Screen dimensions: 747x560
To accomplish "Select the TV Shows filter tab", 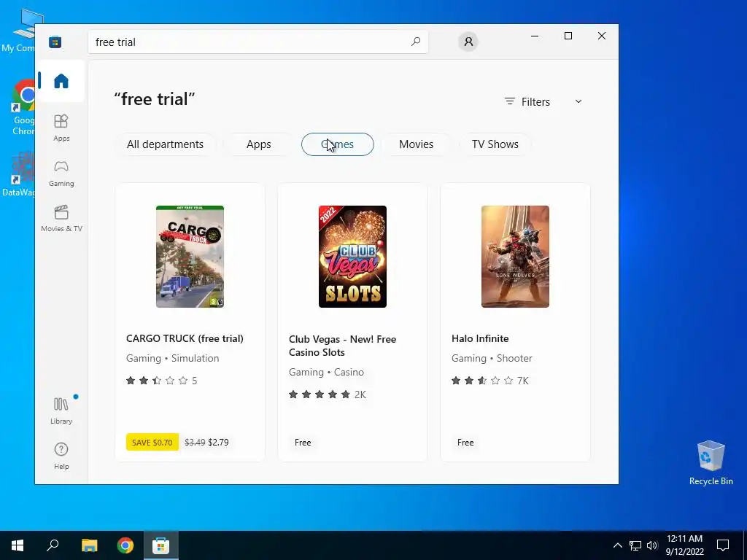I will coord(495,144).
